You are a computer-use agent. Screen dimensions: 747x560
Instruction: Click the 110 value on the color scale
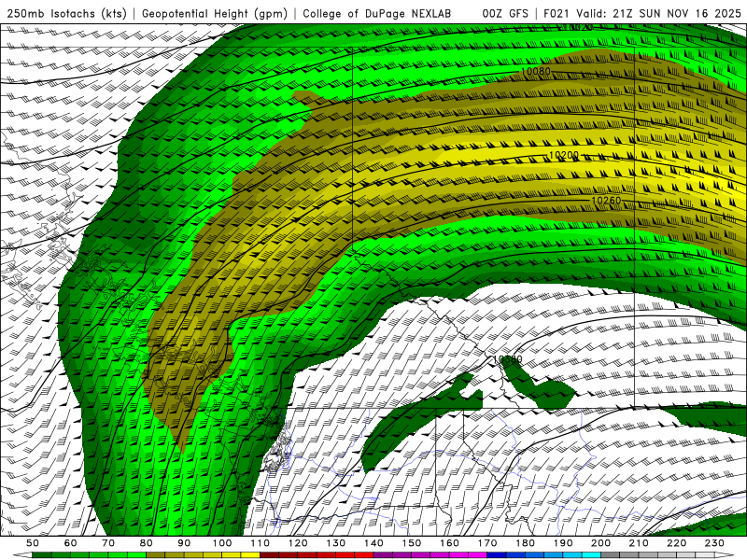click(261, 543)
